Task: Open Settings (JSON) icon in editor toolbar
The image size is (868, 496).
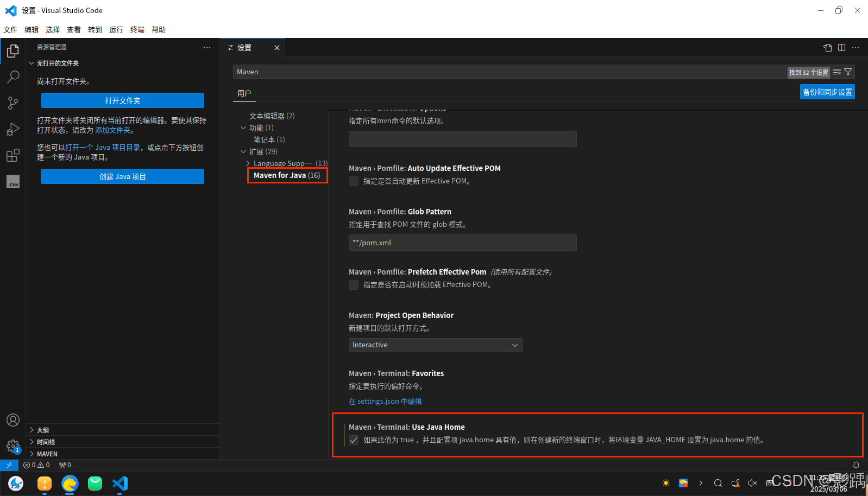Action: click(828, 48)
